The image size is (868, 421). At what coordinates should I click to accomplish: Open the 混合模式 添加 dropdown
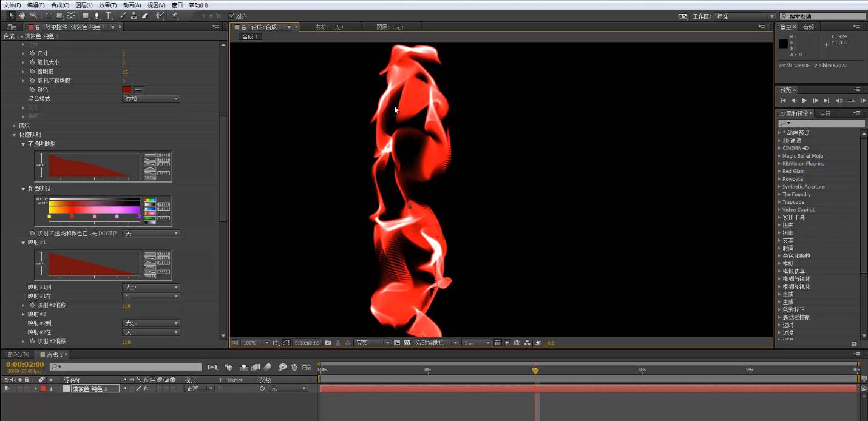pos(151,98)
